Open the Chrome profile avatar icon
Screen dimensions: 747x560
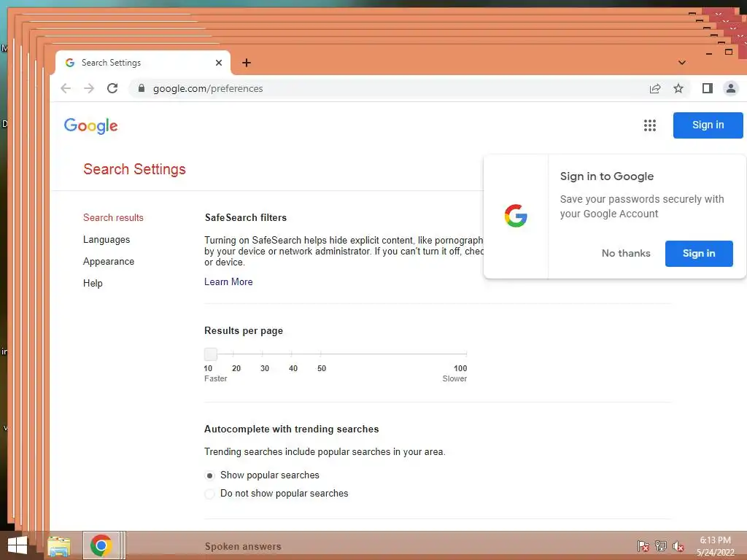click(x=731, y=88)
